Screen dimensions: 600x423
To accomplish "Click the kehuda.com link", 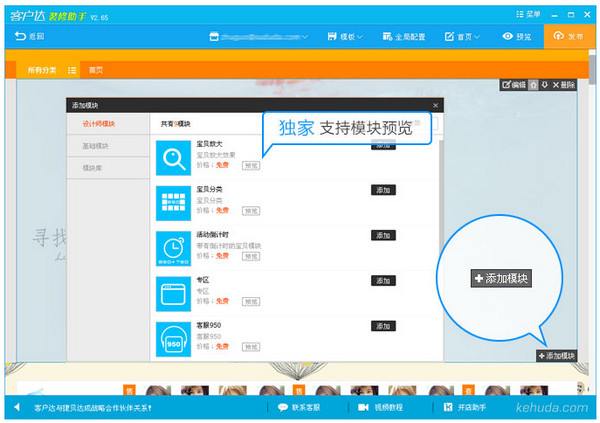I will coord(551,407).
